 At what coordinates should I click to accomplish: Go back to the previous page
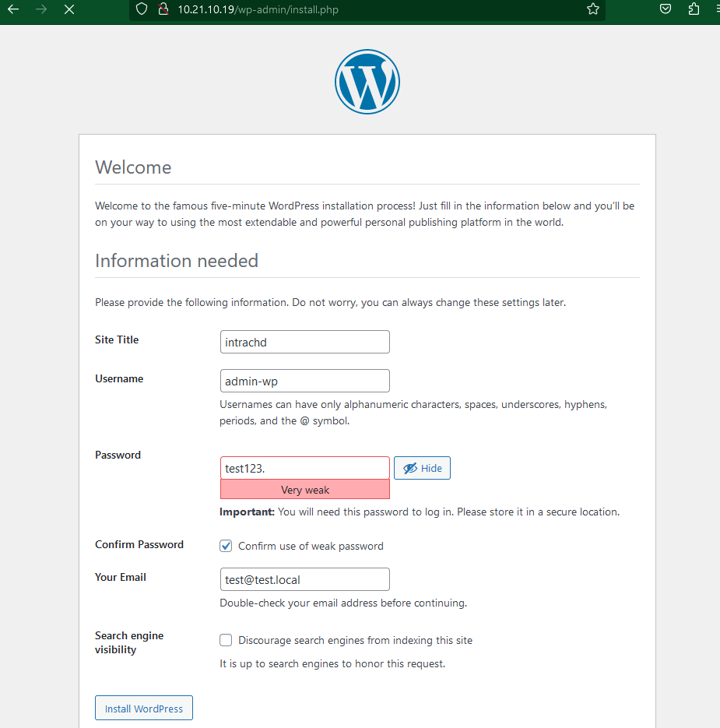click(x=13, y=10)
